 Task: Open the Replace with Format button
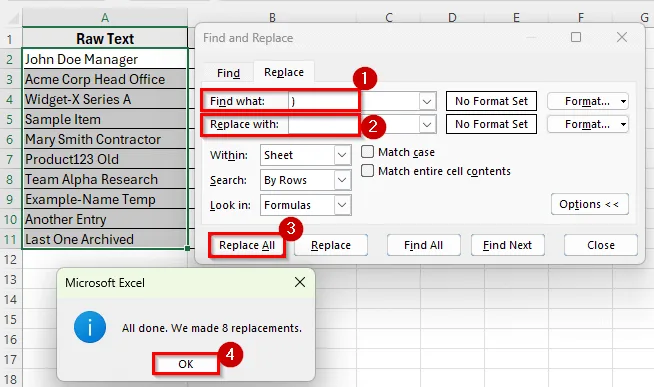click(588, 124)
